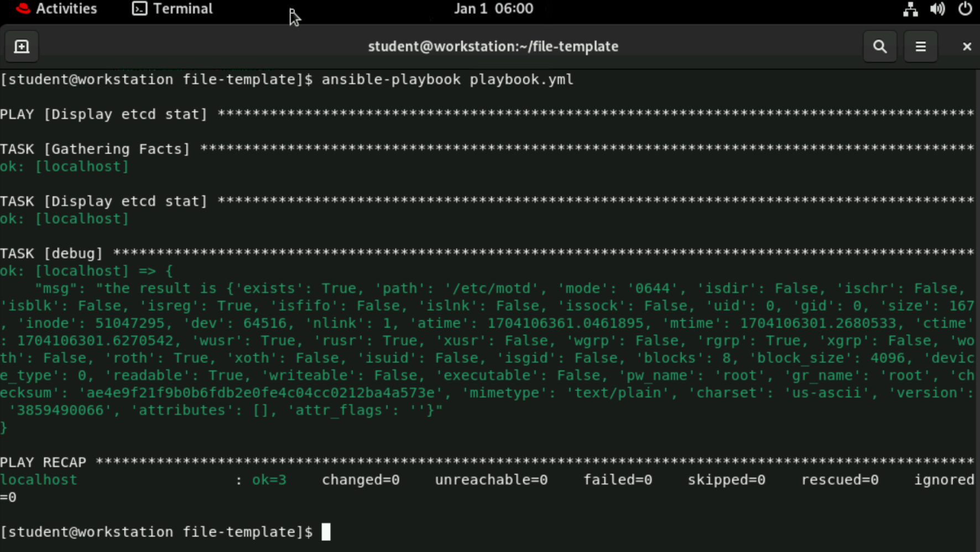Screen dimensions: 980x552
Task: Open terminal search with magnifier icon
Action: [x=880, y=46]
